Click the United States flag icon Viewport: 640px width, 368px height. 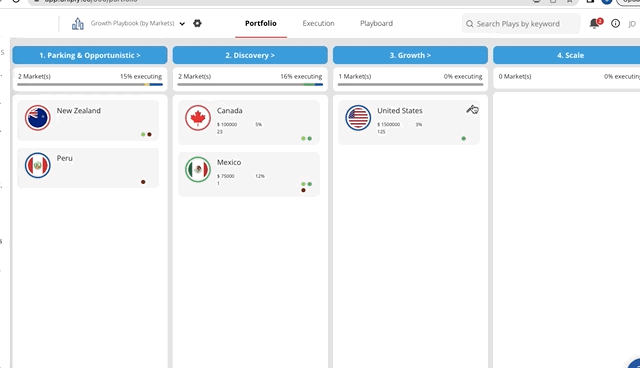click(358, 117)
